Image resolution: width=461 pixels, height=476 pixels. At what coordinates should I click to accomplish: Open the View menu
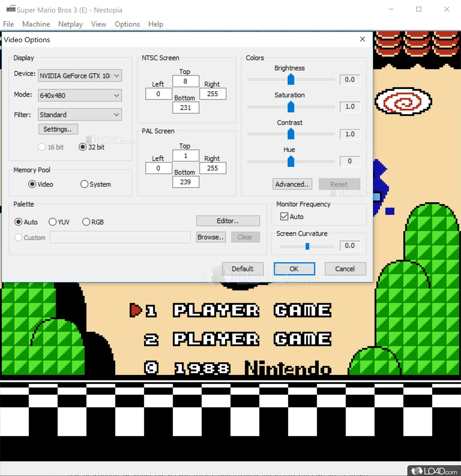tap(99, 24)
